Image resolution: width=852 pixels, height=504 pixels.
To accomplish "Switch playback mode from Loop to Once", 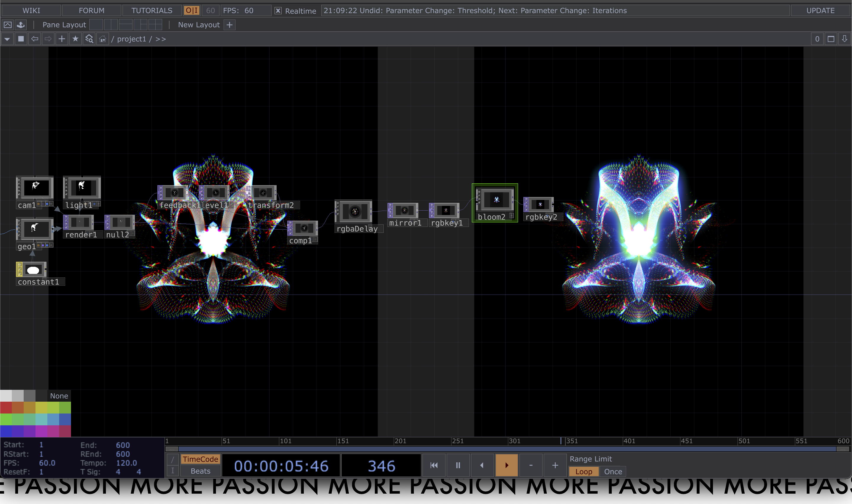I will (x=613, y=471).
